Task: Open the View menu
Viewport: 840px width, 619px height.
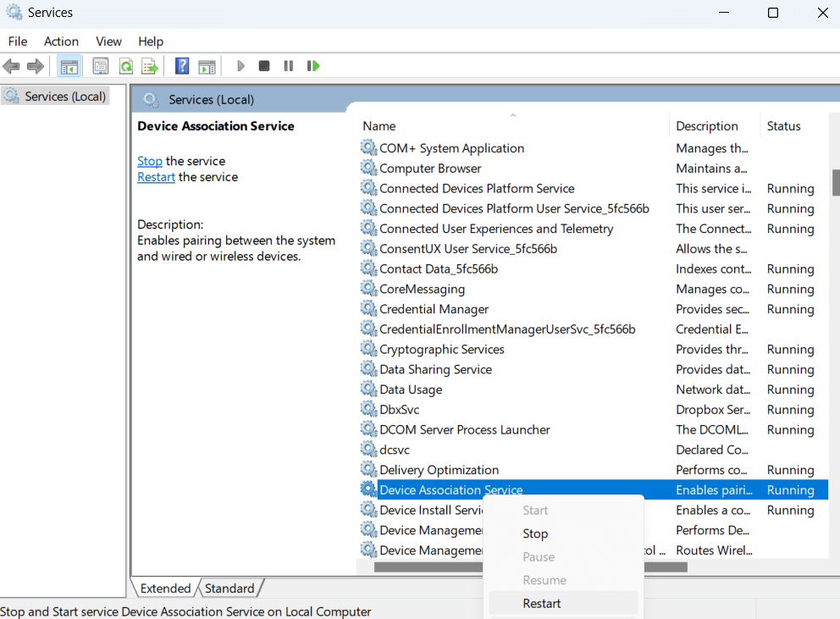Action: click(x=108, y=41)
